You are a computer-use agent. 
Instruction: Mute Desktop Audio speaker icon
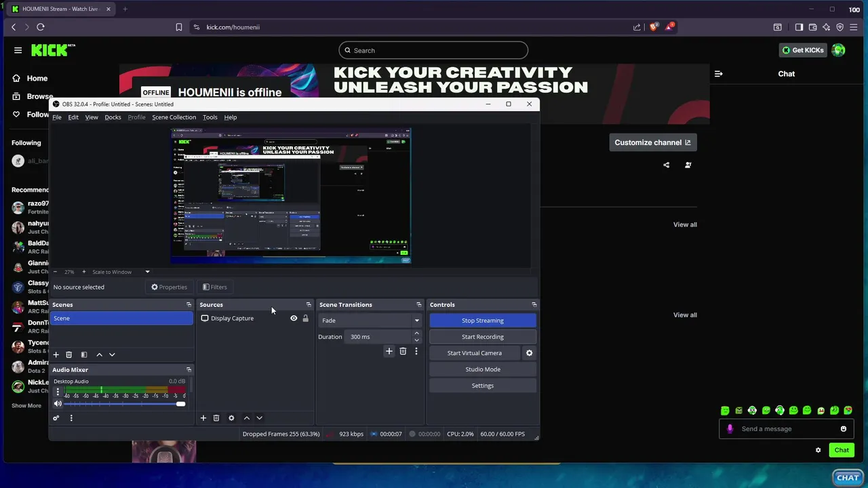point(58,404)
